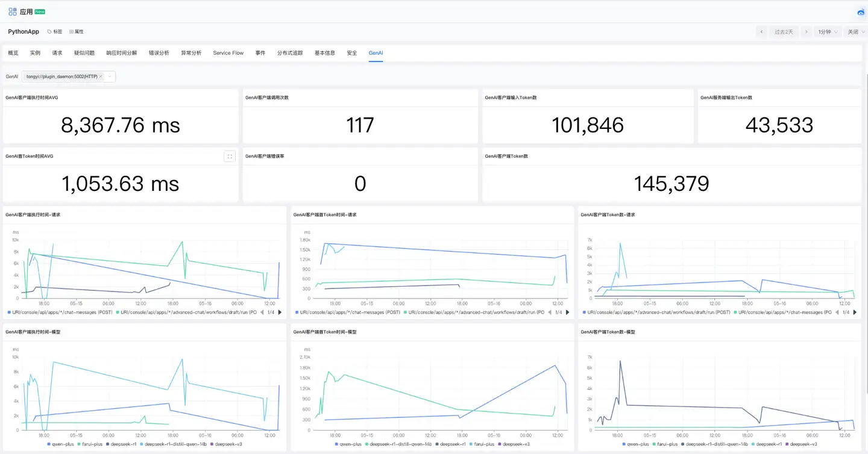Image resolution: width=868 pixels, height=454 pixels.
Task: Open the Service Flow tab
Action: pos(228,53)
